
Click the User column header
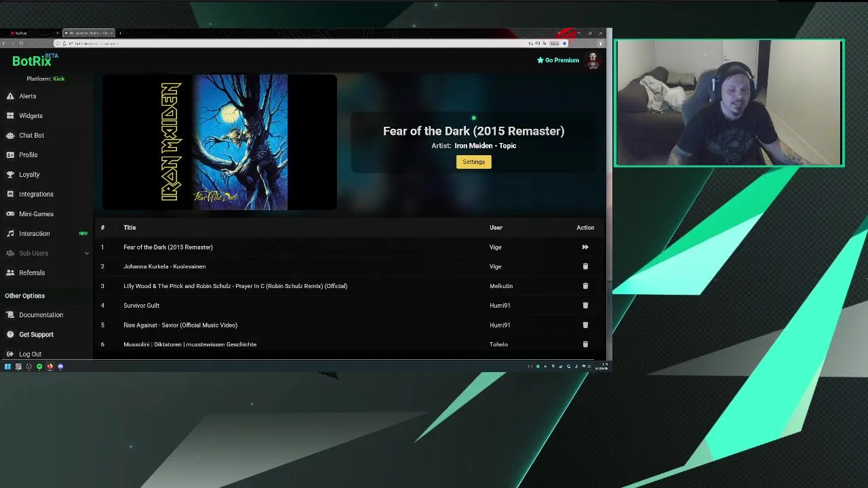coord(496,228)
